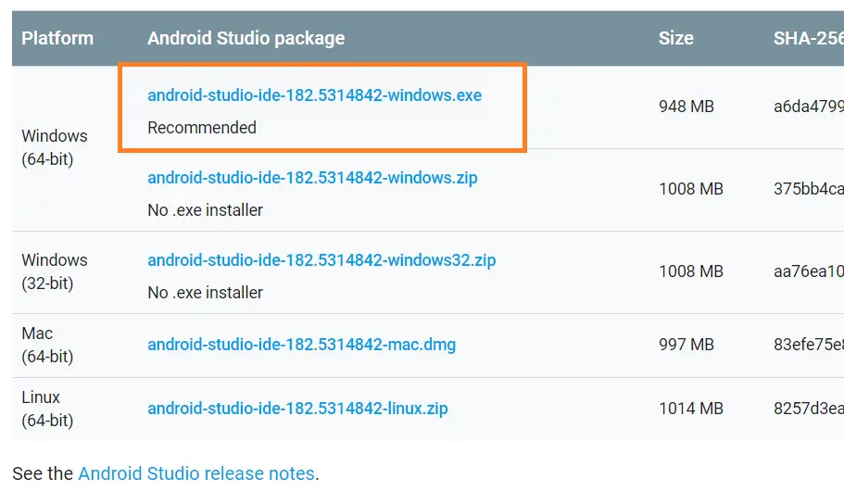The height and width of the screenshot is (504, 844).
Task: Select the checksum starting with a6da4799
Action: 808,107
